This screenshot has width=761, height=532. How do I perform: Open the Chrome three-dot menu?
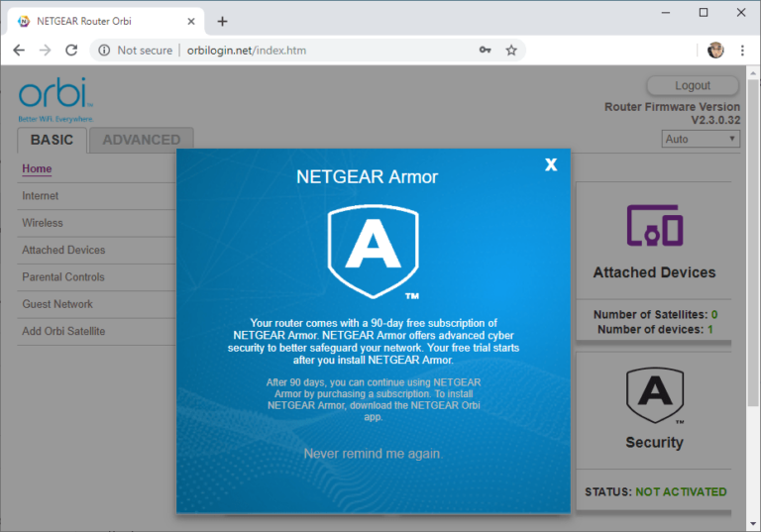741,51
